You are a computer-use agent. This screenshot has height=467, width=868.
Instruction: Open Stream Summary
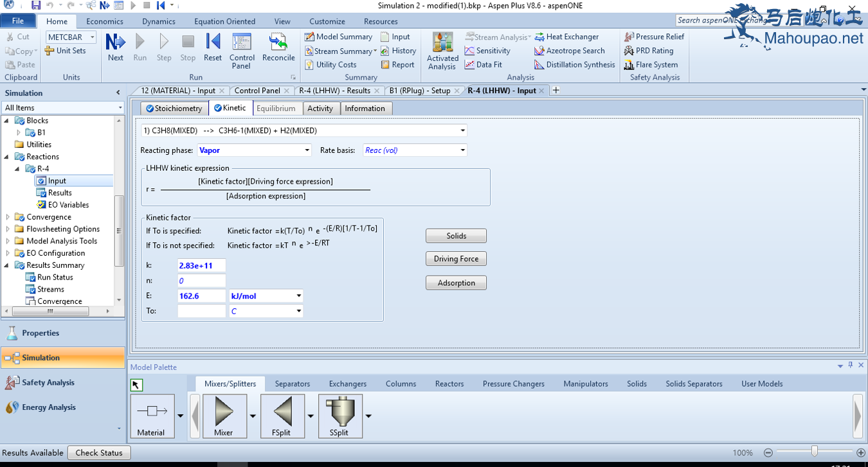(341, 51)
